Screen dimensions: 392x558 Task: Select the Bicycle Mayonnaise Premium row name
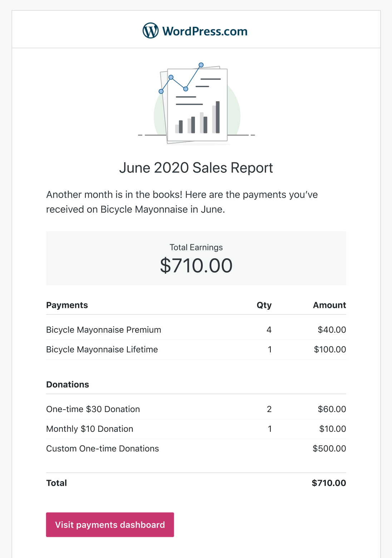[104, 330]
